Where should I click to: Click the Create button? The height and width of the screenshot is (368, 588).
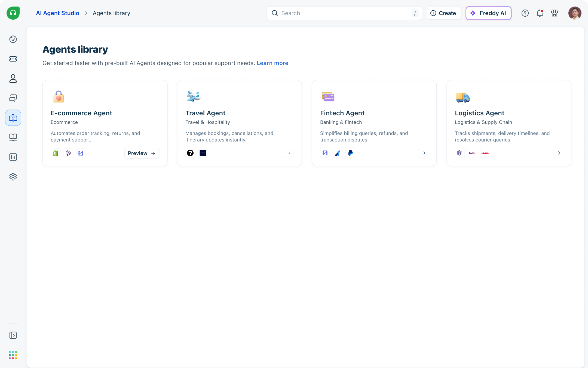tap(443, 13)
